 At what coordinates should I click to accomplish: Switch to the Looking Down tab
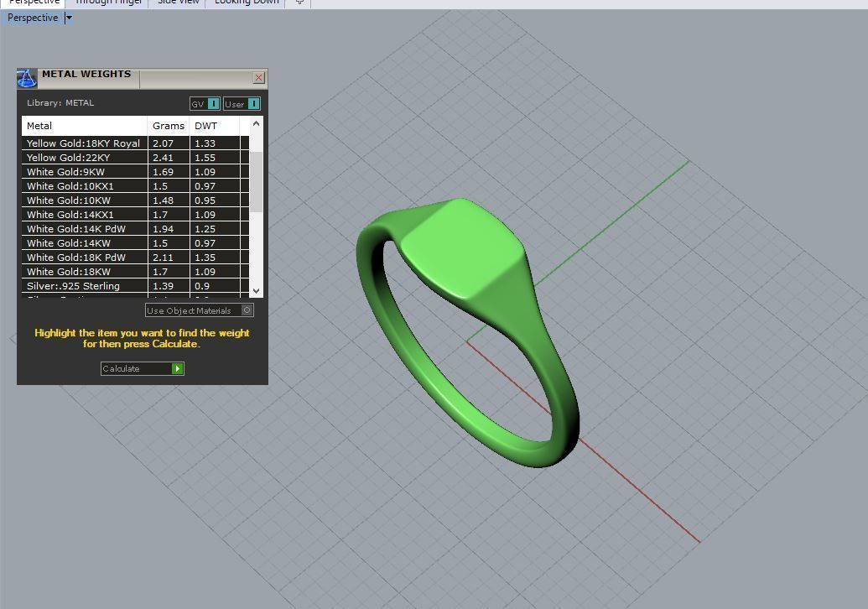click(247, 3)
